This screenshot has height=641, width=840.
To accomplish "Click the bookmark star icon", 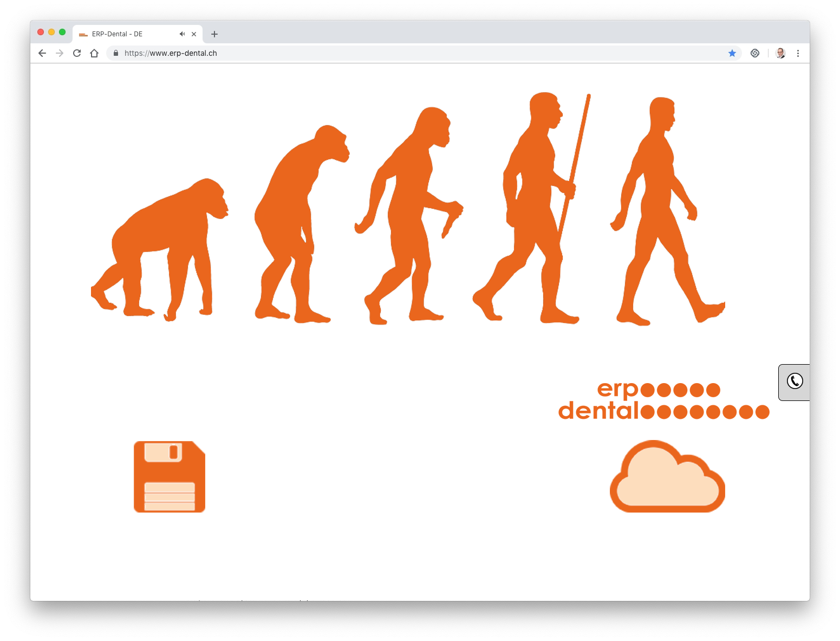I will 732,53.
